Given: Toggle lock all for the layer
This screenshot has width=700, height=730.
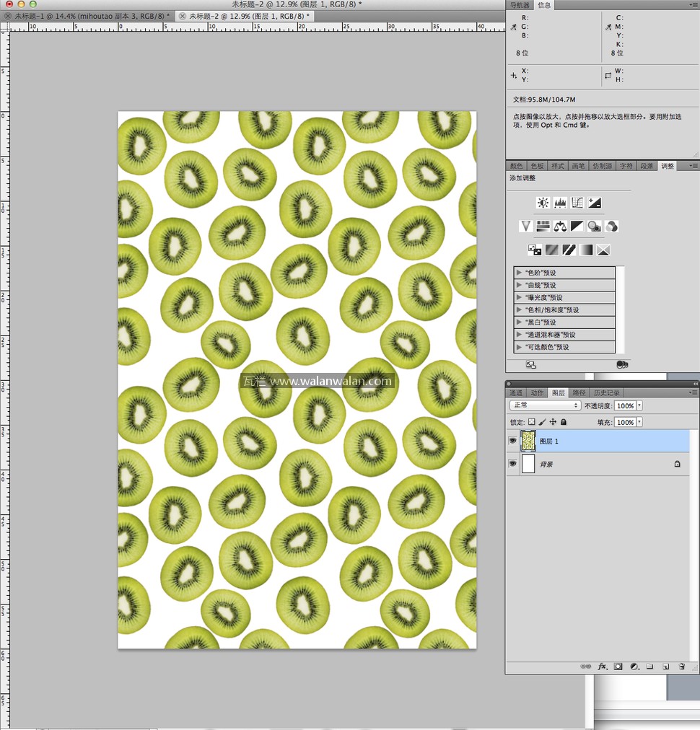Looking at the screenshot, I should [564, 422].
